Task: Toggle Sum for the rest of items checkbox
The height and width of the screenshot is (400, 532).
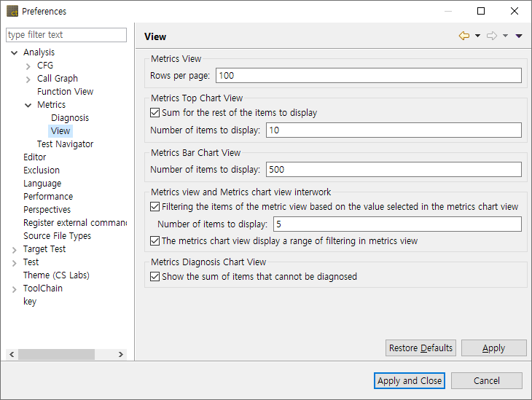Action: (154, 113)
